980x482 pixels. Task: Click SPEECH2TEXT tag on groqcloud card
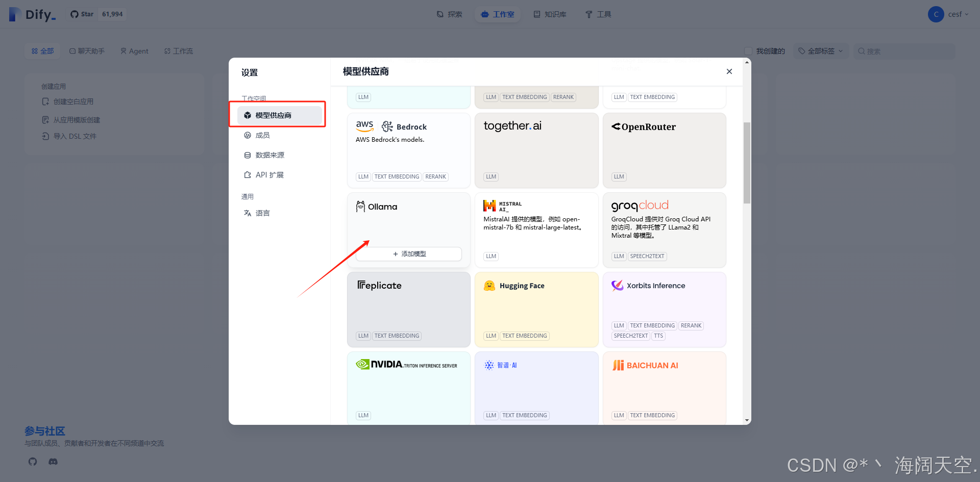(x=647, y=256)
